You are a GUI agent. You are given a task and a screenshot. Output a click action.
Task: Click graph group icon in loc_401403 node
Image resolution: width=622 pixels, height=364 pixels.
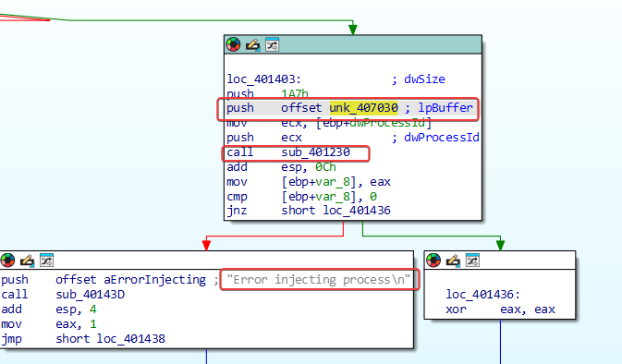coord(272,44)
